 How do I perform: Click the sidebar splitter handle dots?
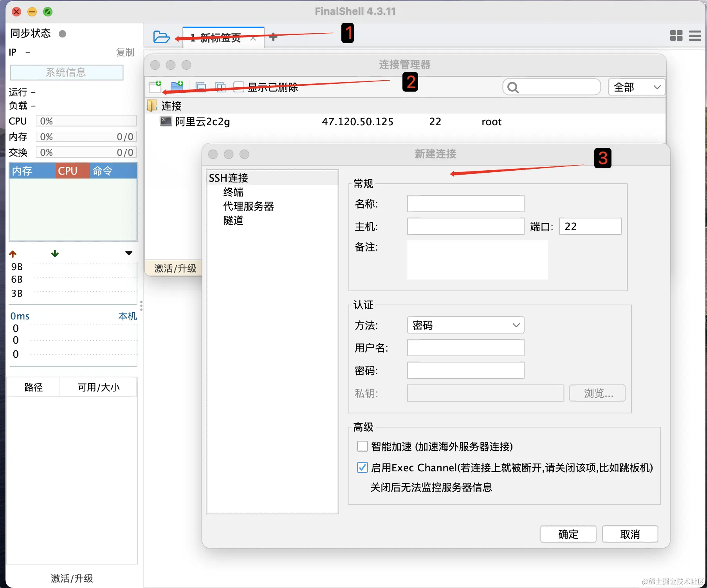pos(141,305)
